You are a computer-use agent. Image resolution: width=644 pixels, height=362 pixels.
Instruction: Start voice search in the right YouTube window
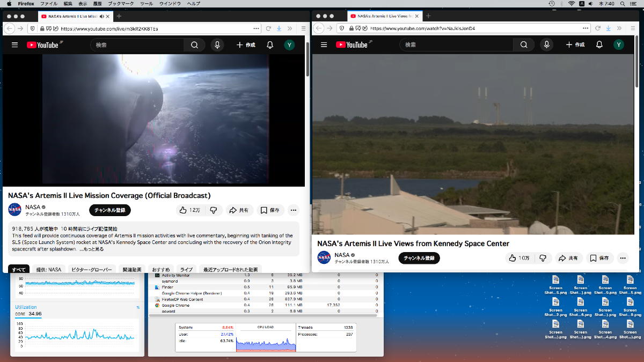click(x=546, y=45)
